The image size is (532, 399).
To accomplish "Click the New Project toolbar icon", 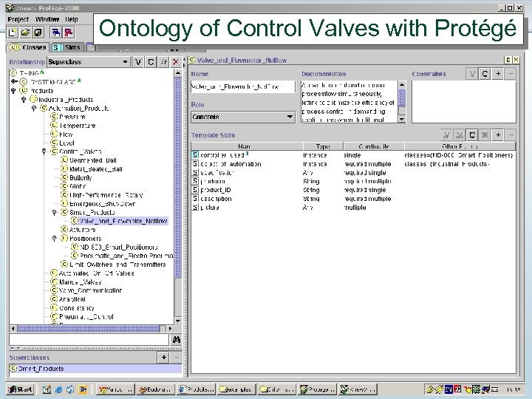I will pos(13,33).
